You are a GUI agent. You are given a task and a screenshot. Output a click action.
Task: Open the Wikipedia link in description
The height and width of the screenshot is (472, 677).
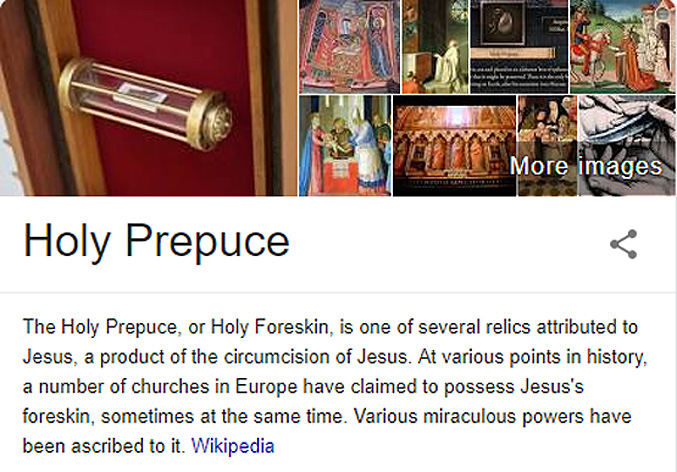[x=233, y=446]
